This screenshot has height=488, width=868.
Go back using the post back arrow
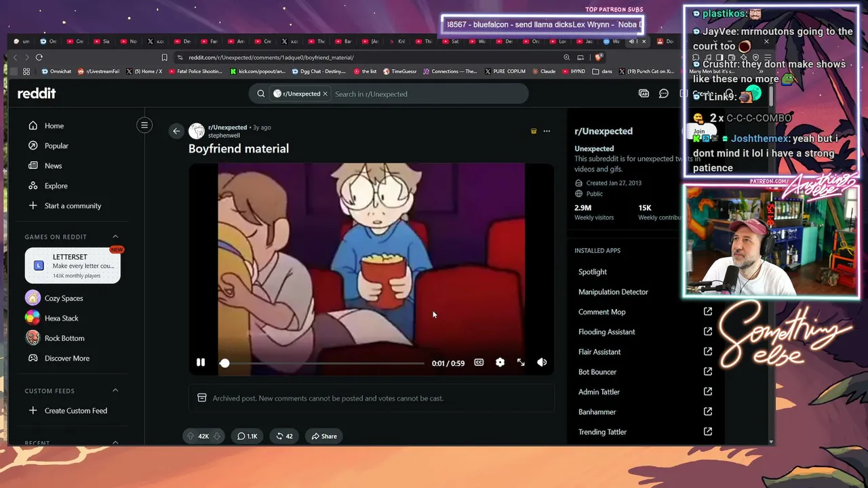[176, 131]
